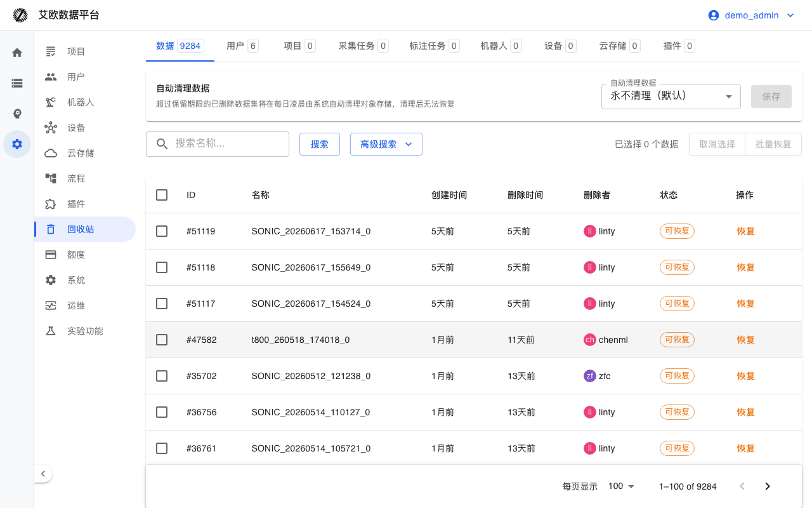This screenshot has width=812, height=508.
Task: Click the 回收站 trash bin icon
Action: [x=51, y=229]
